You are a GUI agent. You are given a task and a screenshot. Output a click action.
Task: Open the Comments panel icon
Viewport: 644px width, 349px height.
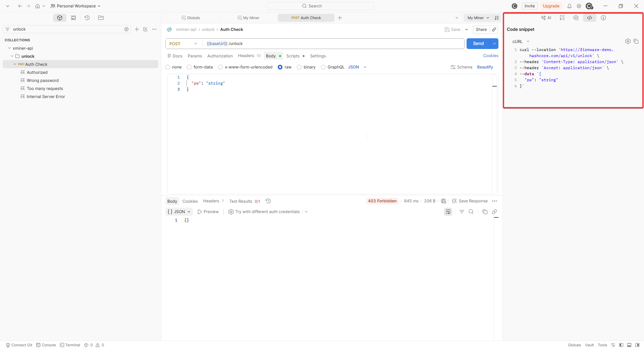tap(576, 18)
